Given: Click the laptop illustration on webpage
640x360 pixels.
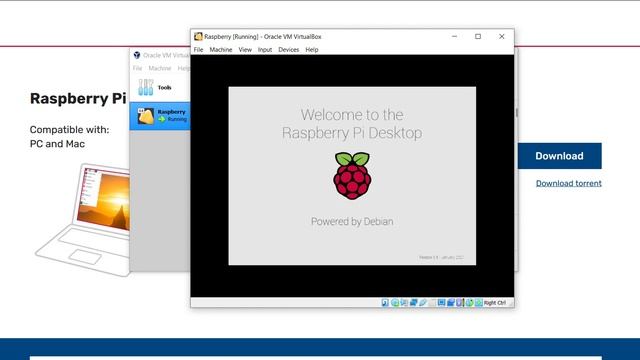Looking at the screenshot, I should pyautogui.click(x=83, y=220).
